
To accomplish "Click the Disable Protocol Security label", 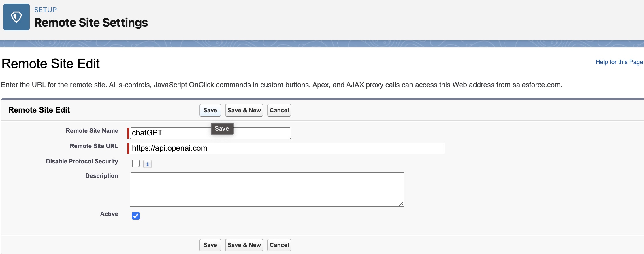I will coord(82,161).
